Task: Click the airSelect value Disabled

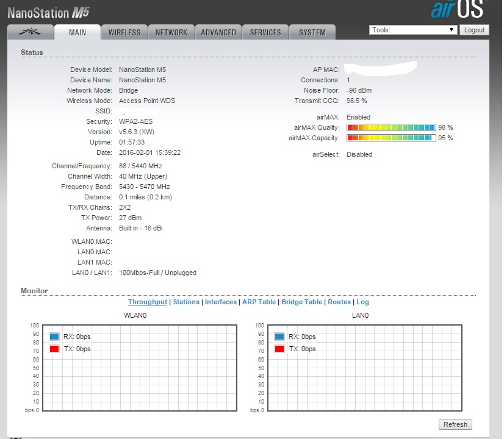Action: tap(359, 154)
